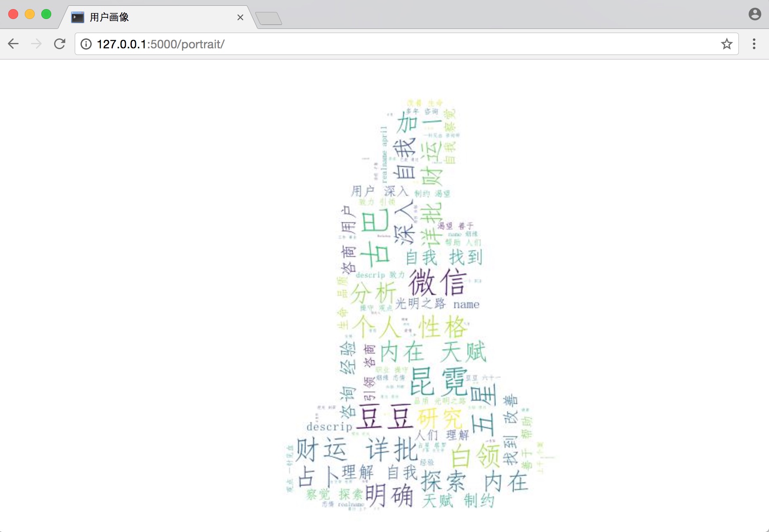Click the red window close button
Image resolution: width=769 pixels, height=532 pixels.
13,14
